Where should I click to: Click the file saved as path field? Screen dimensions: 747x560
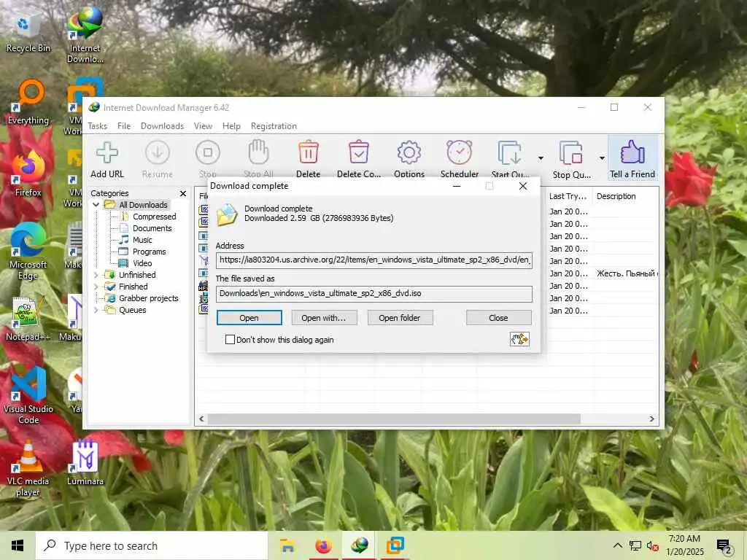point(374,293)
